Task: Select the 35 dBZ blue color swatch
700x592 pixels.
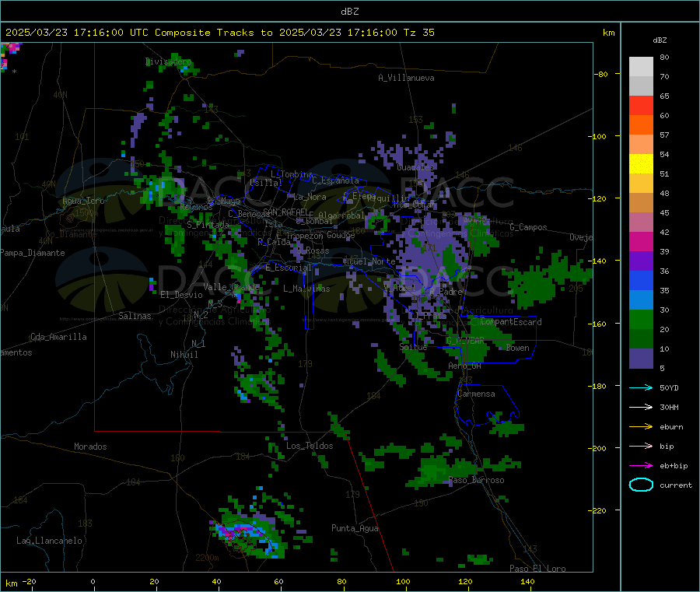Action: click(x=641, y=280)
